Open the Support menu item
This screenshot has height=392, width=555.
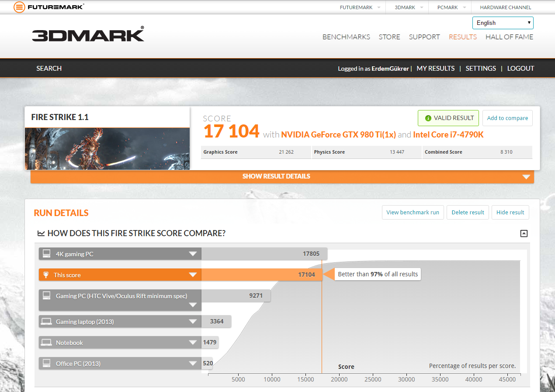pos(424,37)
